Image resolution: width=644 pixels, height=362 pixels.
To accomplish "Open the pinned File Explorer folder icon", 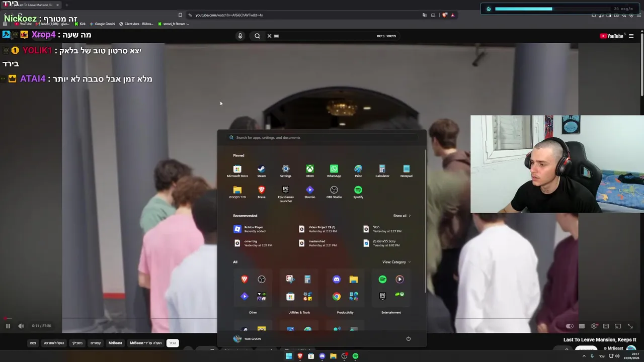I will pos(237,192).
